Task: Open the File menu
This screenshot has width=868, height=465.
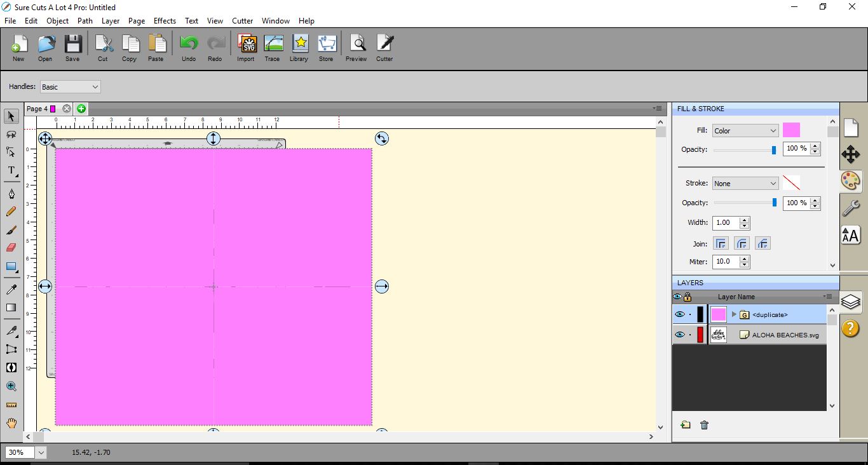Action: click(x=10, y=21)
